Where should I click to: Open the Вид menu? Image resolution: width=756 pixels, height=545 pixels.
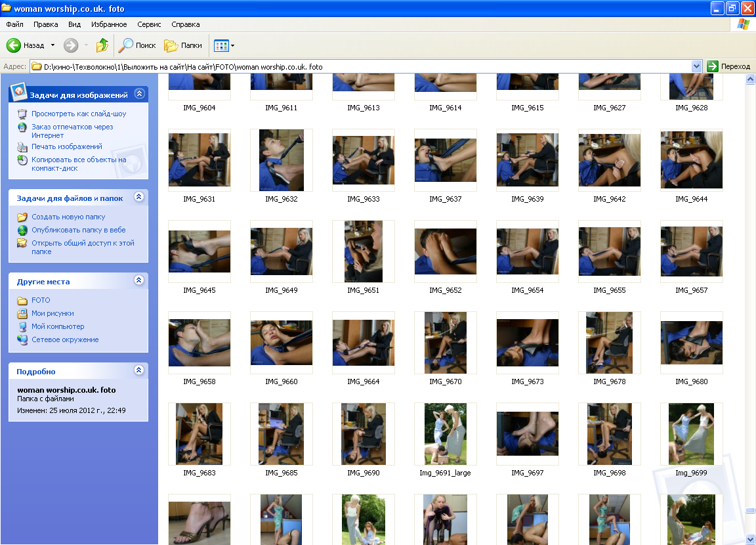[x=74, y=24]
